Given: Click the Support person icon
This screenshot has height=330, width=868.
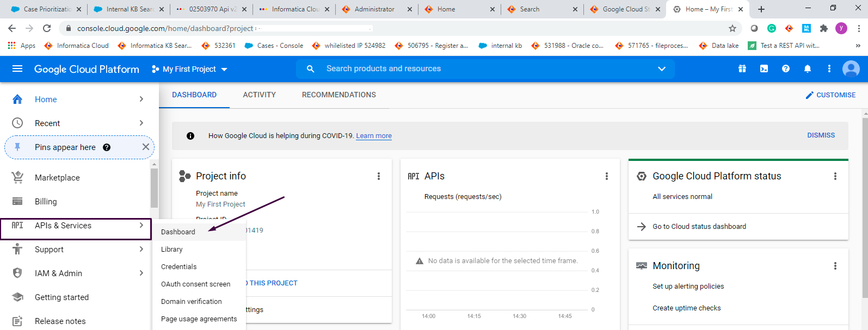Looking at the screenshot, I should click(x=17, y=249).
